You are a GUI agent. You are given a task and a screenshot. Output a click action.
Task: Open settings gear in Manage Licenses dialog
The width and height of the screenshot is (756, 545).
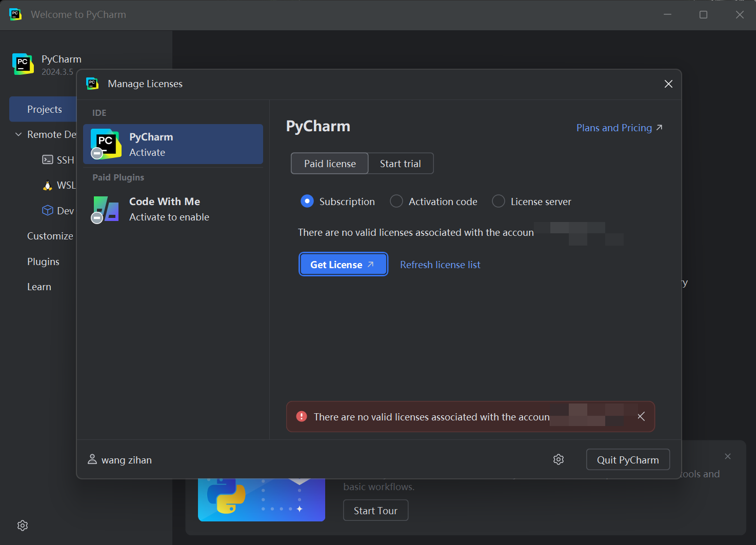pos(559,459)
